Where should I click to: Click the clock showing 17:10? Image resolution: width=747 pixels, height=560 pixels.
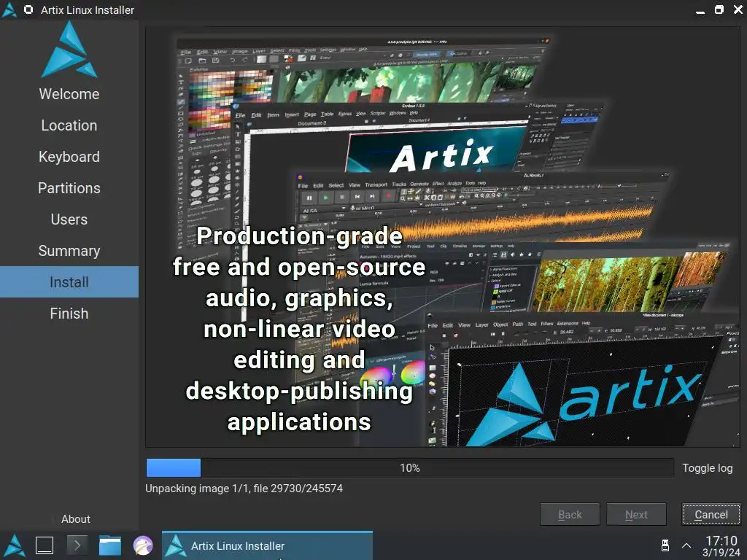[x=721, y=546]
